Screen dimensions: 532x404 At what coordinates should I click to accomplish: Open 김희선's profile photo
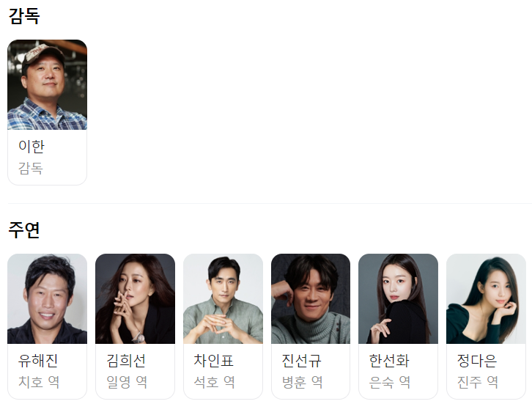coord(135,298)
